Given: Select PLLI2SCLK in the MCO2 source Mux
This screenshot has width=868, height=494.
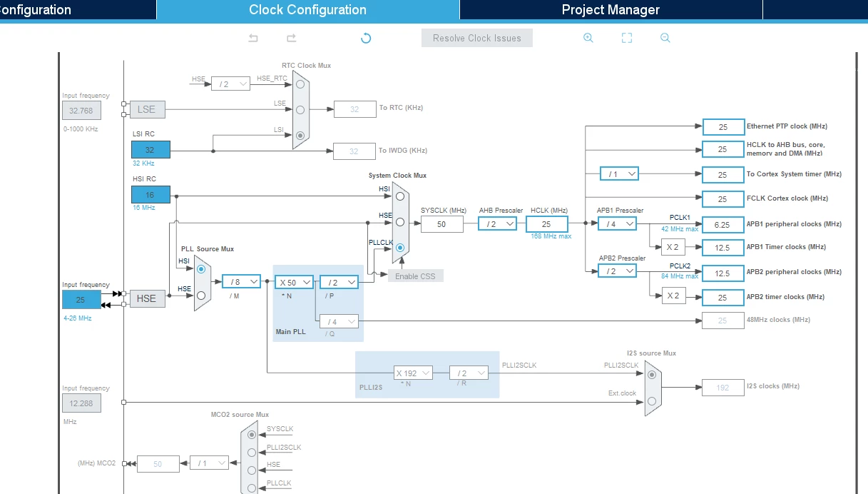Looking at the screenshot, I should click(x=251, y=453).
